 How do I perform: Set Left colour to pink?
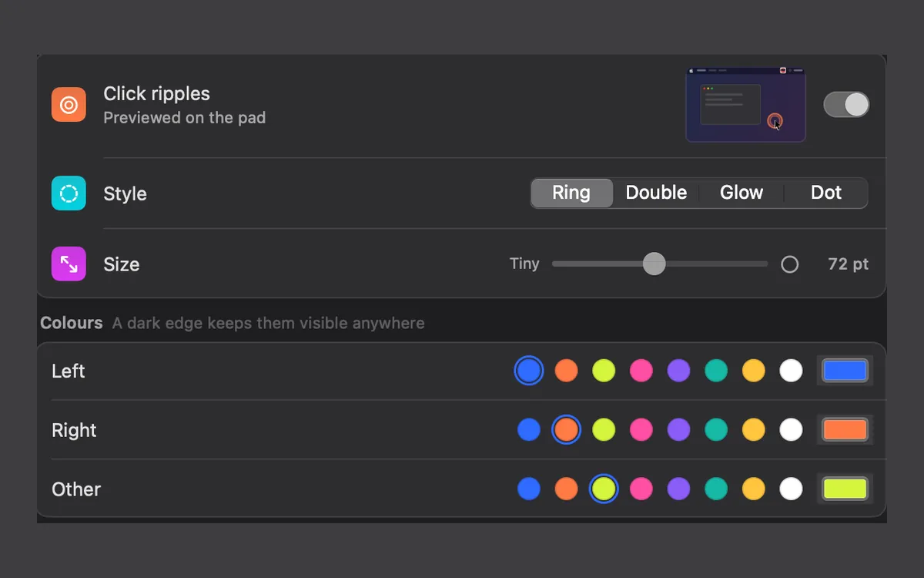pyautogui.click(x=641, y=371)
